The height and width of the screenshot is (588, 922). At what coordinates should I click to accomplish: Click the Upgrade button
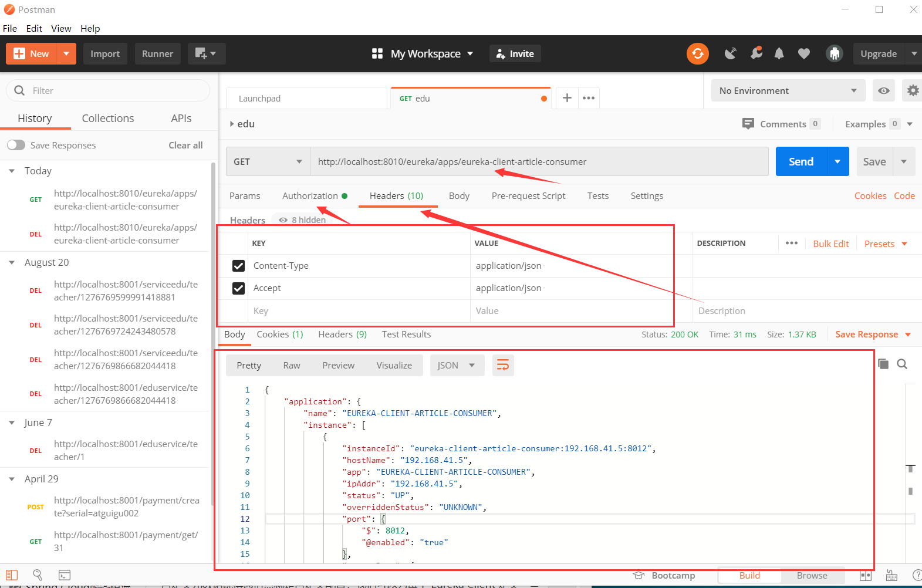[879, 53]
